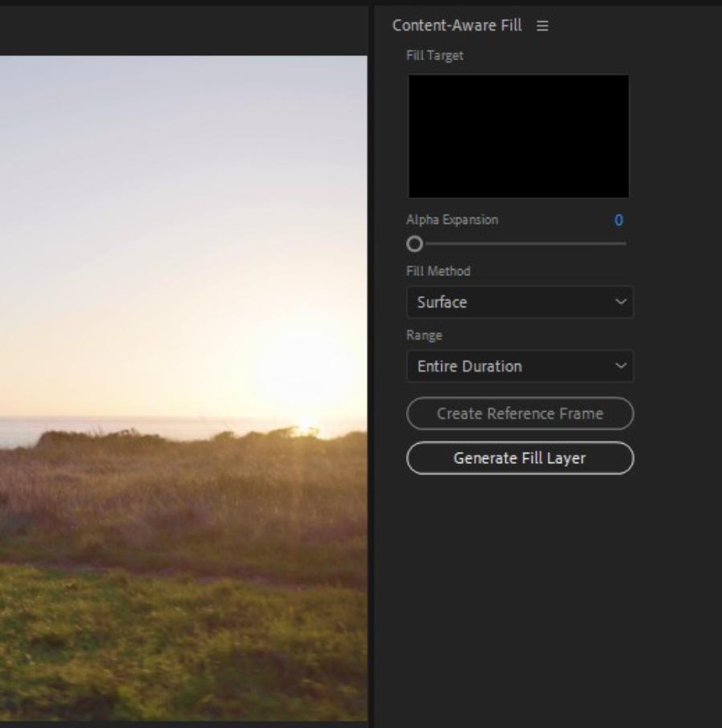The image size is (722, 728).
Task: Click the Alpha Expansion slider handle
Action: point(415,244)
